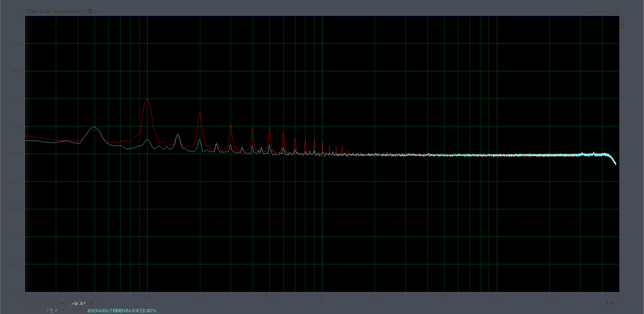Click the red trace peak at 100 Hz
The height and width of the screenshot is (314, 644).
tap(147, 99)
